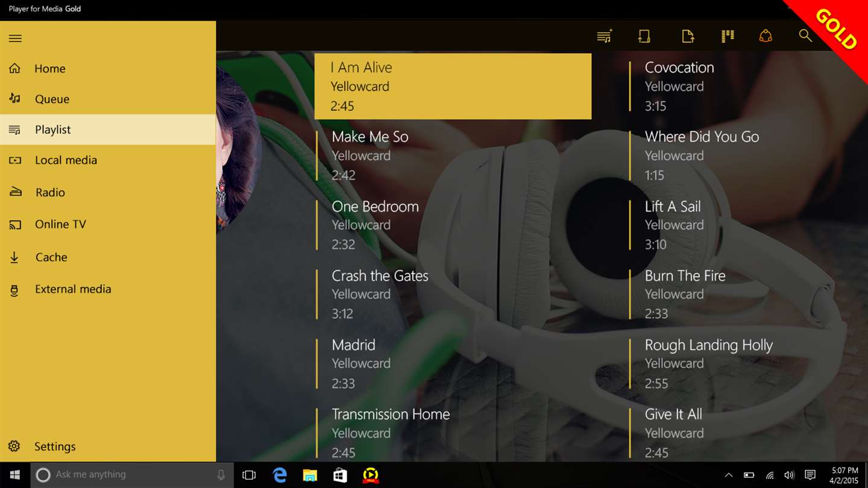Open Online TV from sidebar

[108, 224]
